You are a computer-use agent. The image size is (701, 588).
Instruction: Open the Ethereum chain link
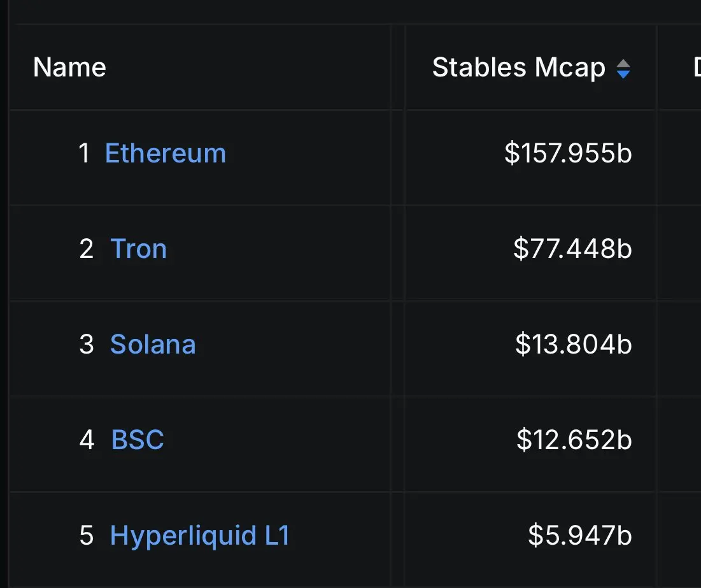pyautogui.click(x=166, y=153)
